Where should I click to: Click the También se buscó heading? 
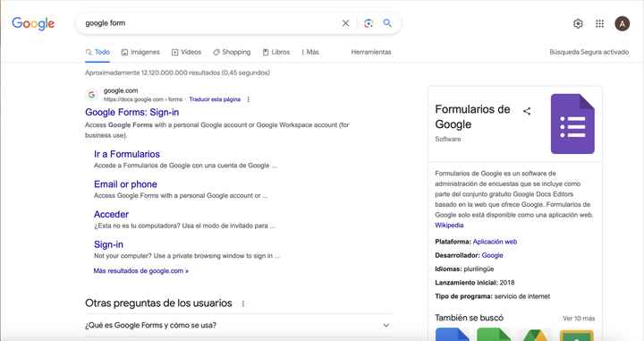point(469,318)
